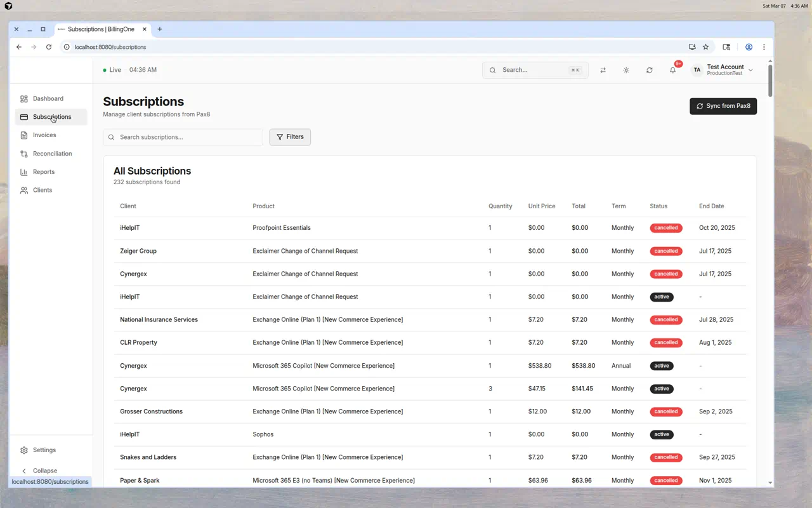Open browser profile icon
This screenshot has width=812, height=508.
tap(749, 47)
